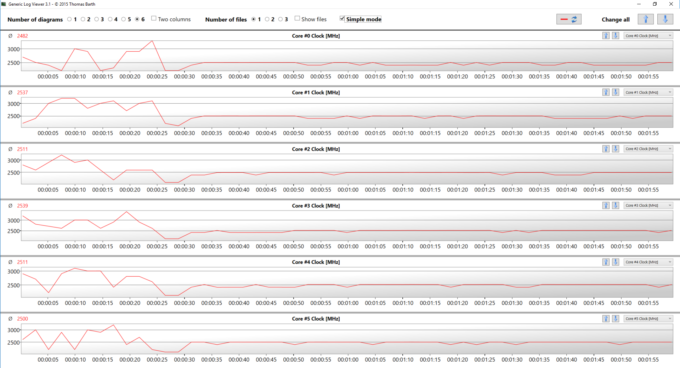Click up arrow for Core #5 Clock diagram
The height and width of the screenshot is (368, 680).
tap(606, 319)
